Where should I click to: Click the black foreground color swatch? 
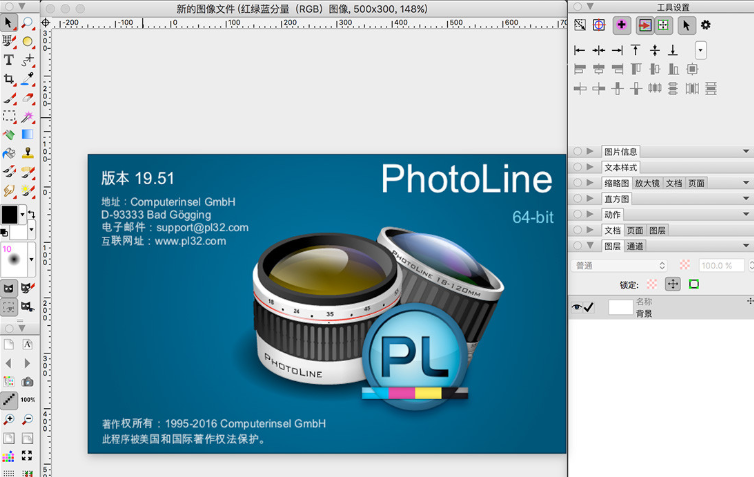pos(10,215)
